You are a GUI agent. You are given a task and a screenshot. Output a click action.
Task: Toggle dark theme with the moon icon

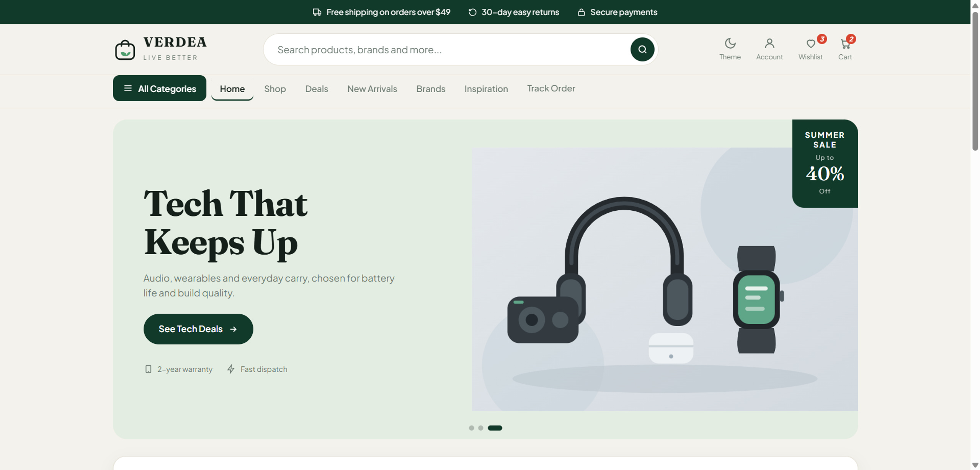pos(730,43)
